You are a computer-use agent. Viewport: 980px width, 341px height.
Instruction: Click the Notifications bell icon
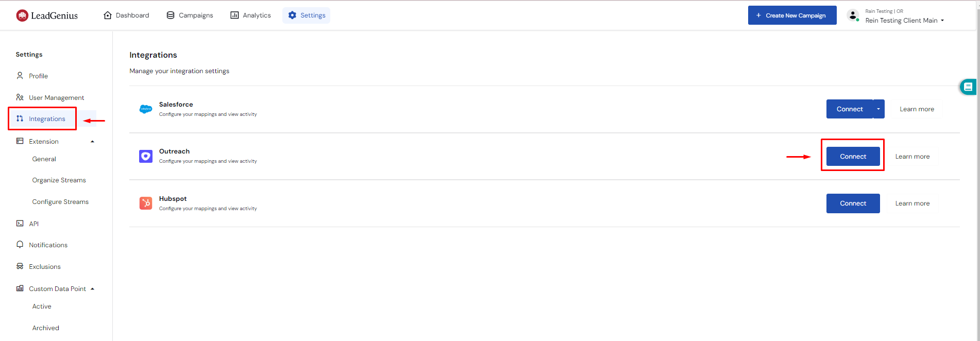[20, 245]
